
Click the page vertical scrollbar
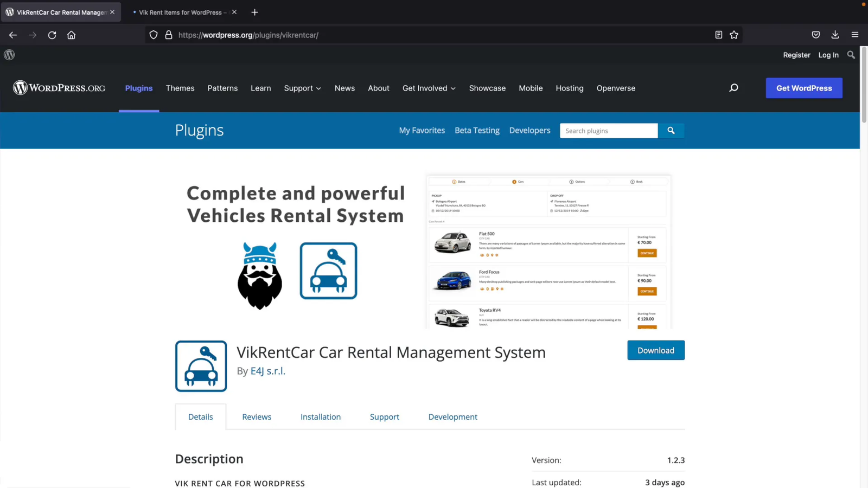click(864, 84)
